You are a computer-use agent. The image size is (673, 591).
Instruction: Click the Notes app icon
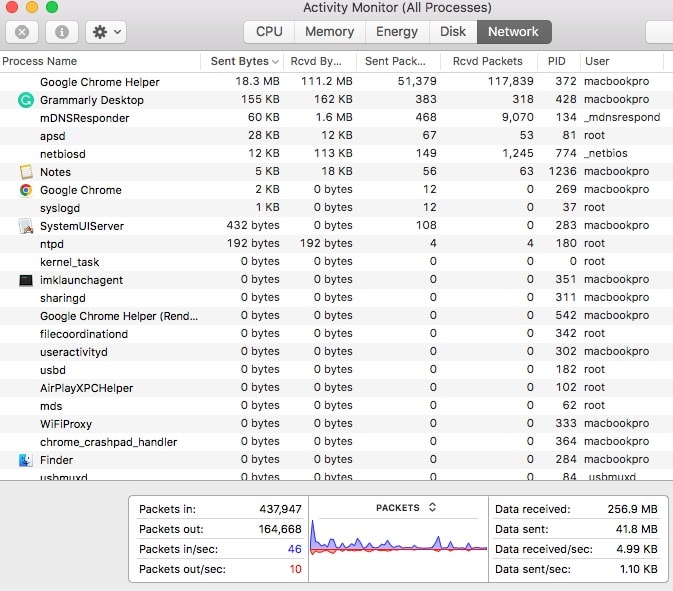pos(26,172)
